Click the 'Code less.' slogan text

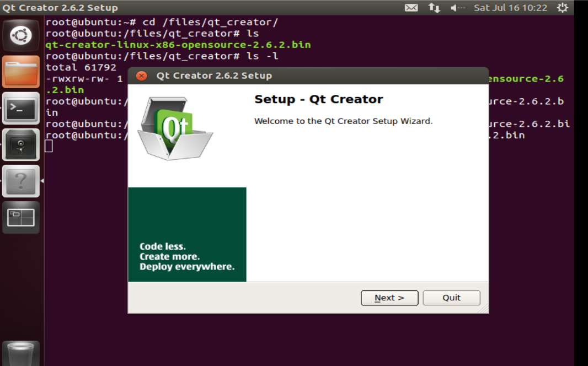click(x=163, y=246)
